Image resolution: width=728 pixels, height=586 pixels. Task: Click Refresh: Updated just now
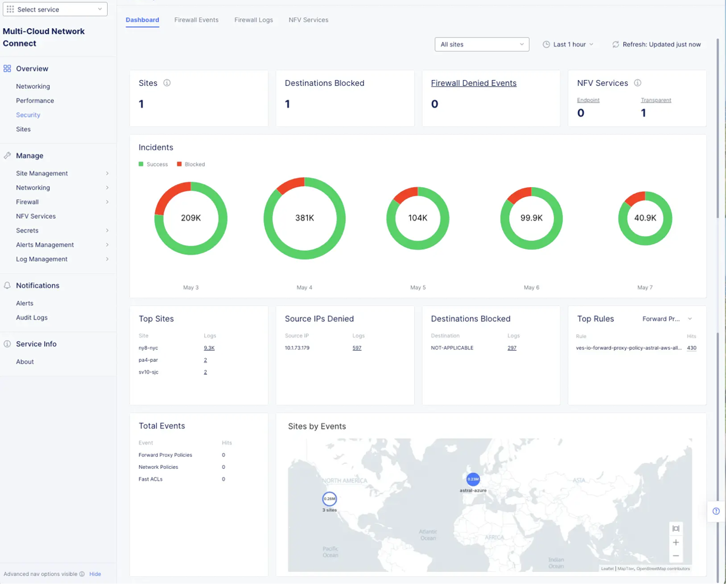pos(659,45)
